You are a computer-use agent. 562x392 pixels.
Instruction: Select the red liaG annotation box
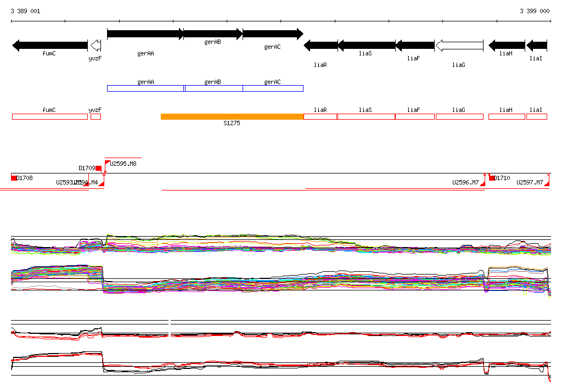point(459,116)
